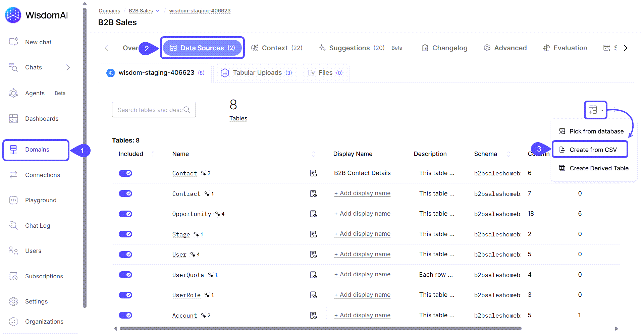This screenshot has width=644, height=335.
Task: Expand the Chats section chevron
Action: 68,67
